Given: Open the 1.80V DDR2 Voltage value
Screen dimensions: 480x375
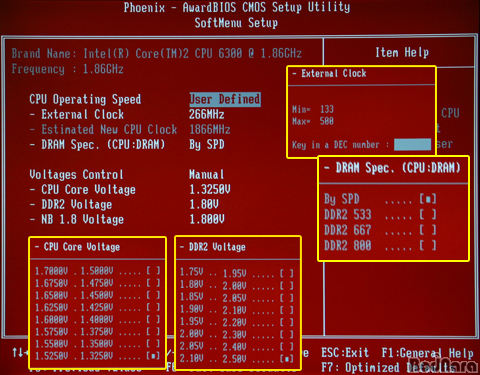Looking at the screenshot, I should (204, 204).
